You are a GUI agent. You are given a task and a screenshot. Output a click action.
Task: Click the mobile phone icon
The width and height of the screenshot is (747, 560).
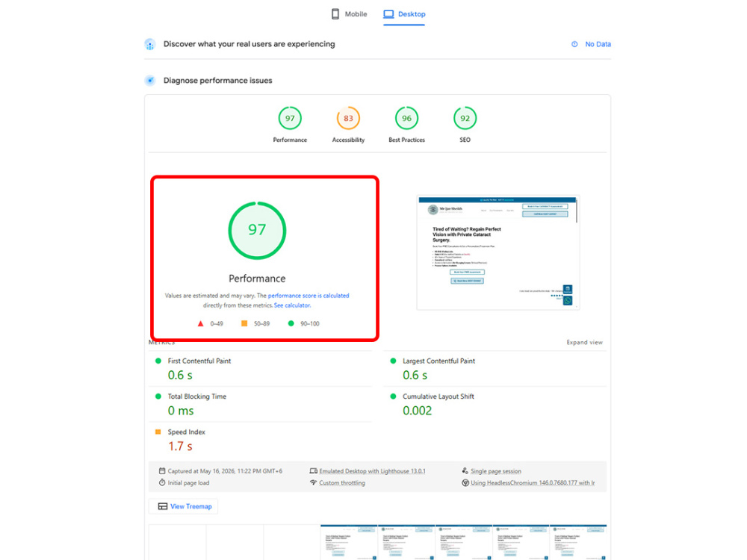335,14
